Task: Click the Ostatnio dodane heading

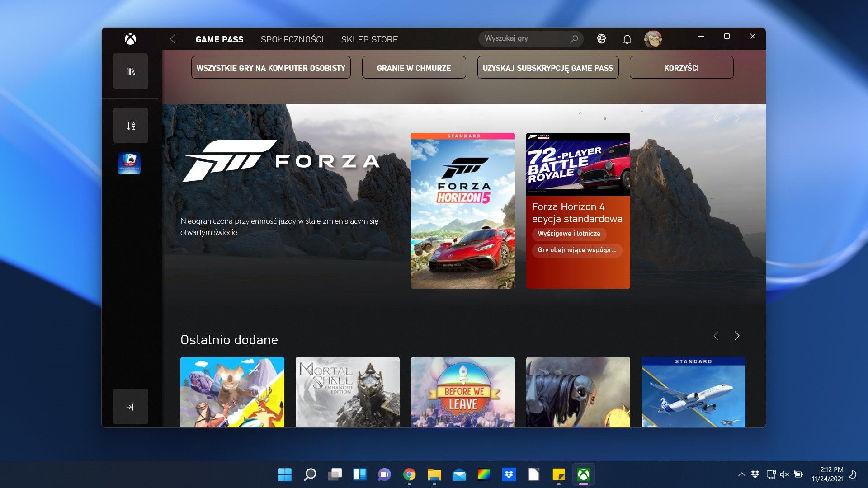Action: pyautogui.click(x=229, y=340)
